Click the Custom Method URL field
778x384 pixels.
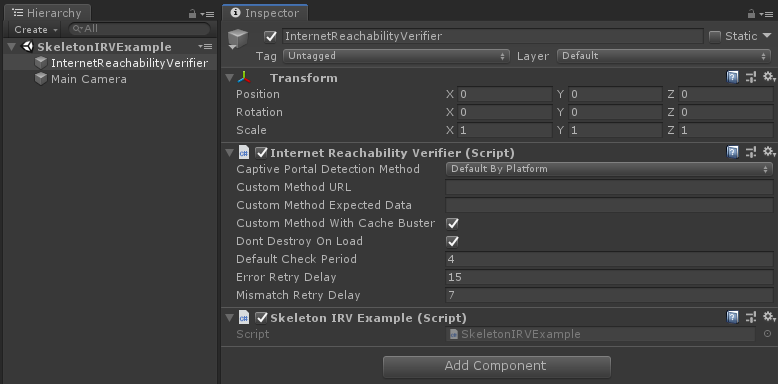click(x=609, y=188)
